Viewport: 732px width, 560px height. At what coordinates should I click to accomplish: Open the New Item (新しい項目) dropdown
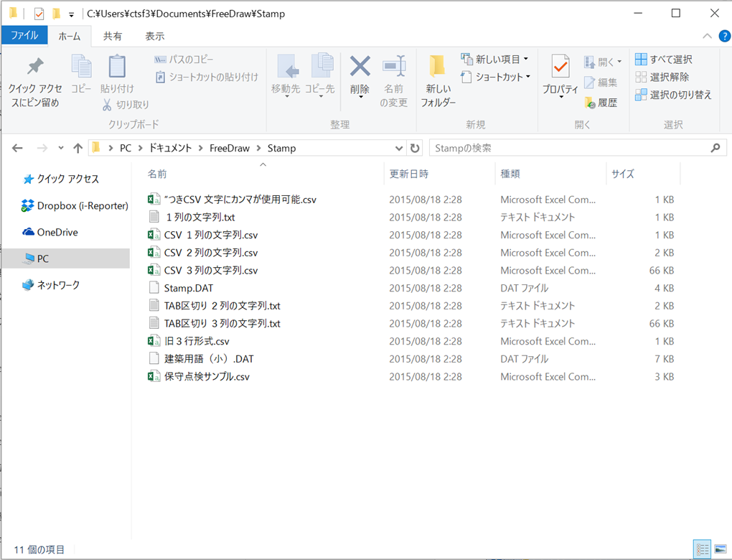point(494,60)
